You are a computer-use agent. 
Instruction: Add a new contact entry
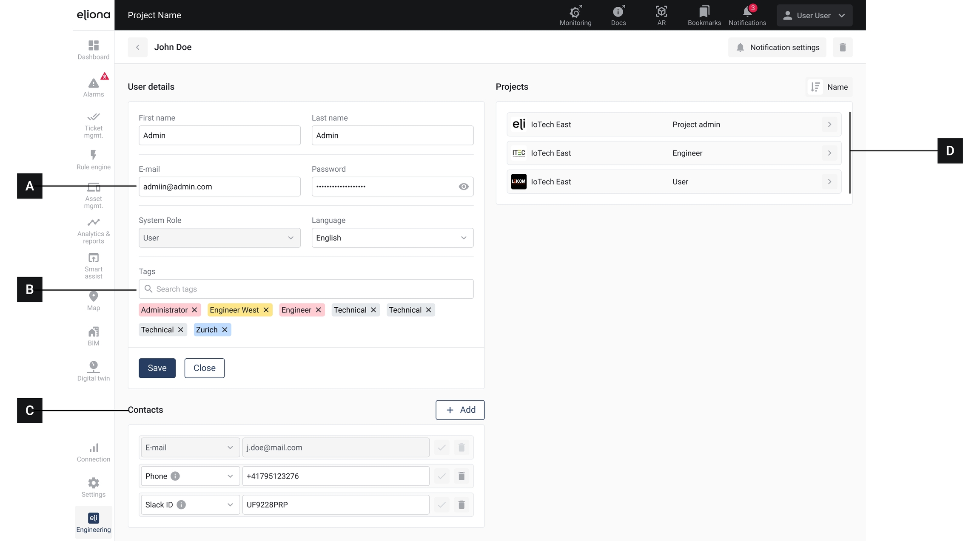460,410
